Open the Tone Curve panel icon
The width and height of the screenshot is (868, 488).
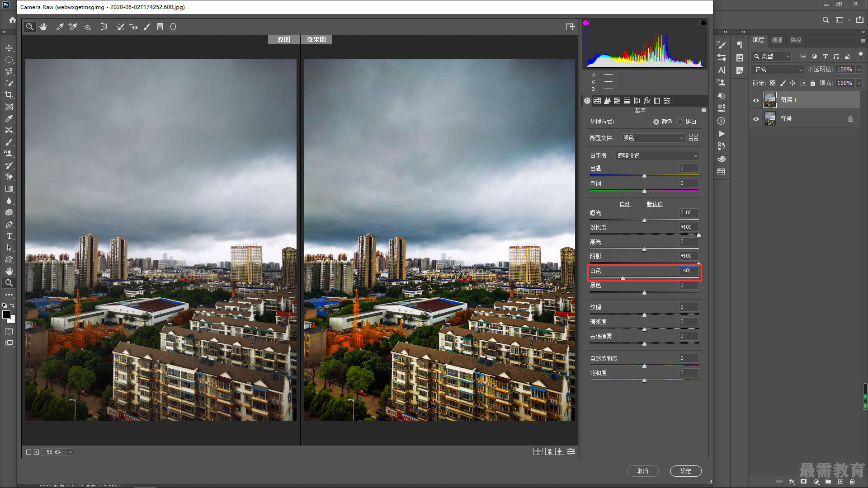[x=597, y=101]
